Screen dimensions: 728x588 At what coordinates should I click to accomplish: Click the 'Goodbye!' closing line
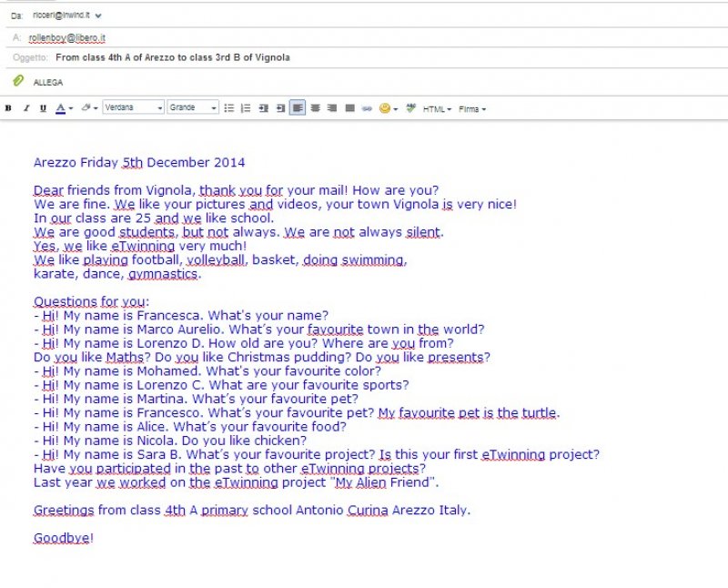(64, 538)
